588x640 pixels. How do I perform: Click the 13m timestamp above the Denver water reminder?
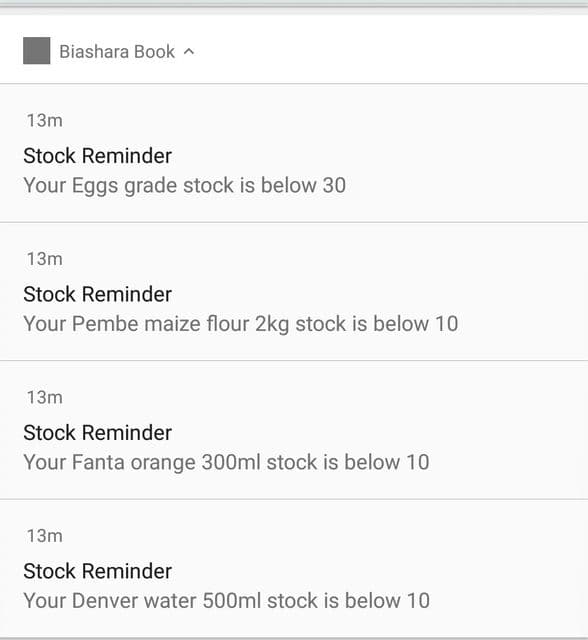pos(45,536)
